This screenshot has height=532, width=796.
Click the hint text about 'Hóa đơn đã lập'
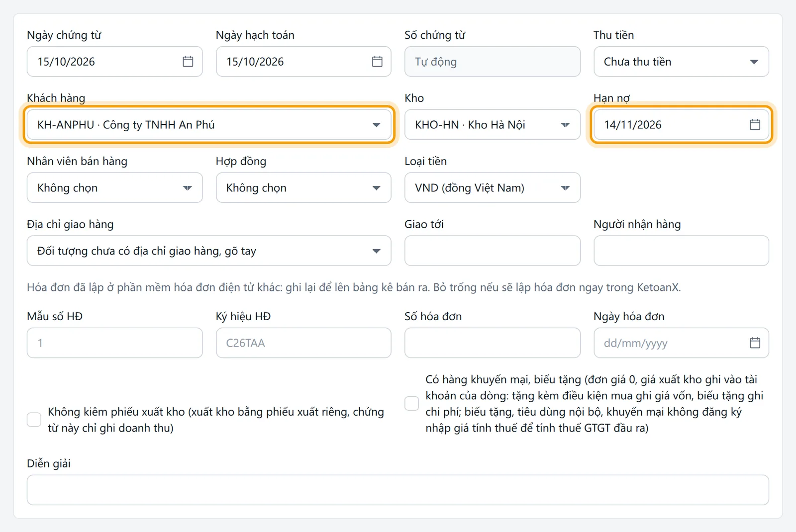coord(354,287)
